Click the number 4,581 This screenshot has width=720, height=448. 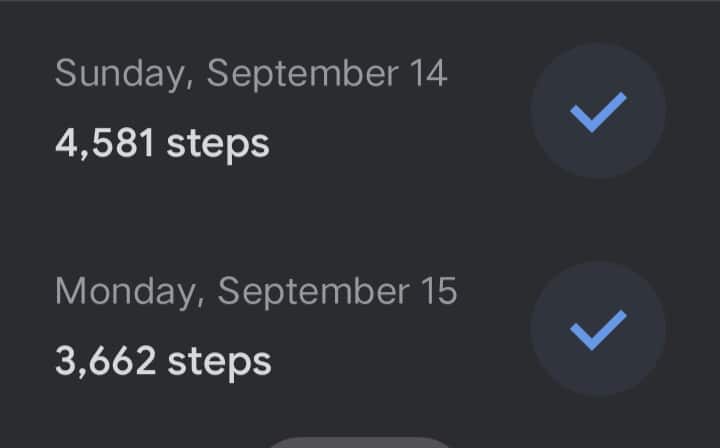[x=104, y=144]
